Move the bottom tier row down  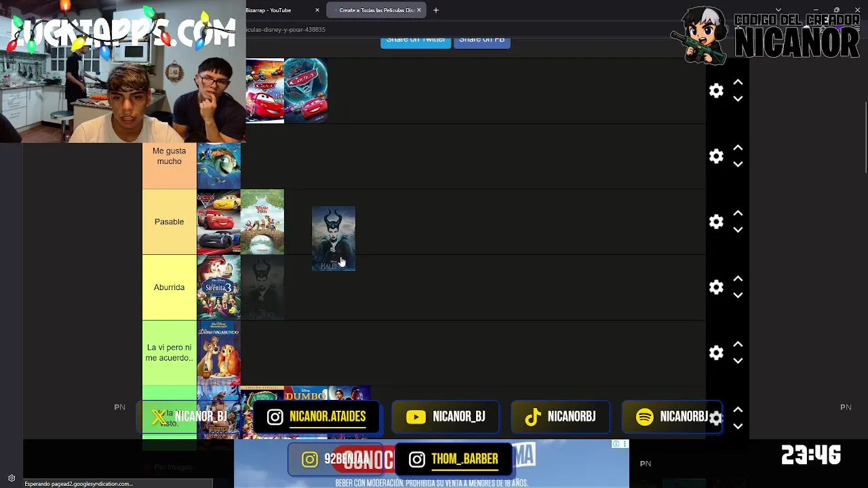click(x=738, y=426)
